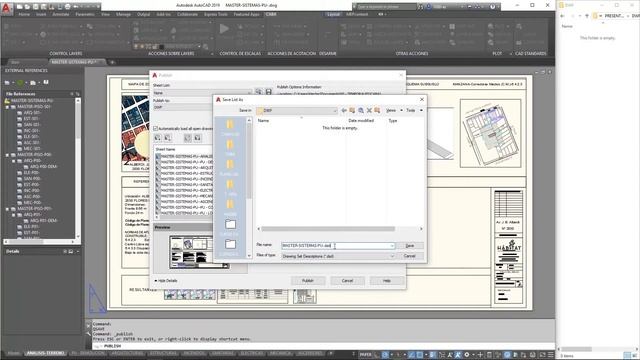
Task: Open the File name history dropdown arrow
Action: coord(392,246)
